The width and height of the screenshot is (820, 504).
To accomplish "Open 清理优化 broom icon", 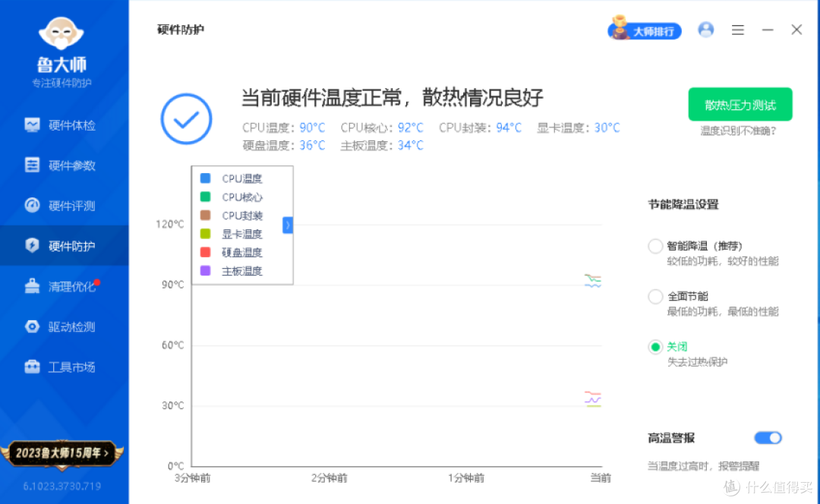I will 32,286.
